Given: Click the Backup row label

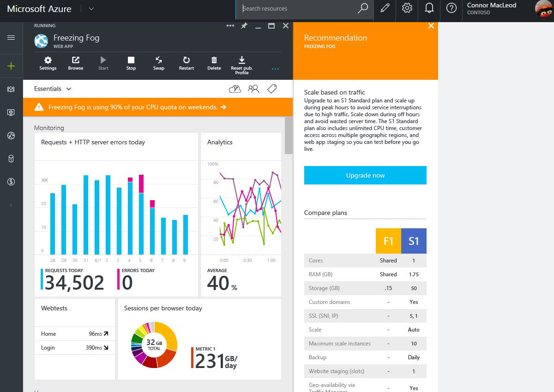Looking at the screenshot, I should point(318,357).
